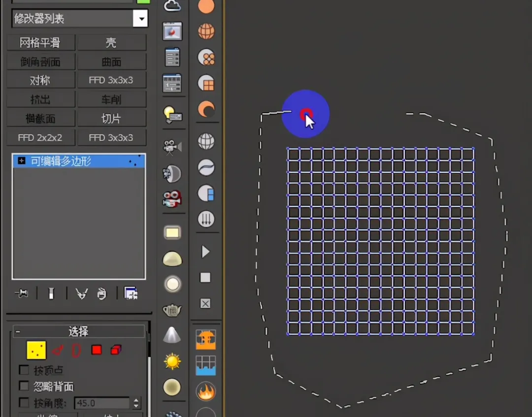Image resolution: width=532 pixels, height=417 pixels.
Task: Click the video camera icon
Action: pos(172,147)
